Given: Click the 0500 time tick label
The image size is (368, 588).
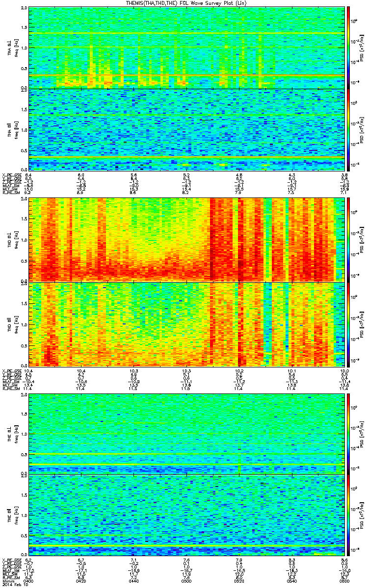Looking at the screenshot, I should (186, 580).
